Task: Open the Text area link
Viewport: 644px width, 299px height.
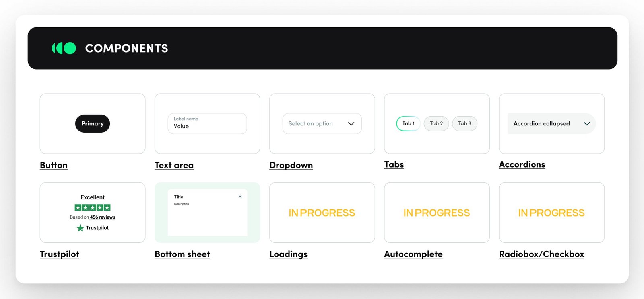Action: coord(174,165)
